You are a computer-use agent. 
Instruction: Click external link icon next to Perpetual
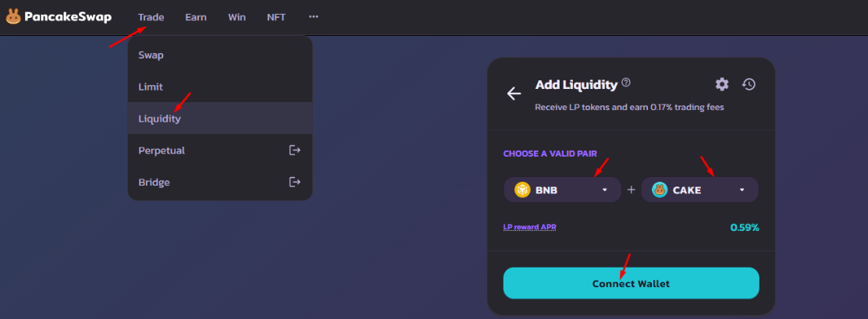point(295,150)
